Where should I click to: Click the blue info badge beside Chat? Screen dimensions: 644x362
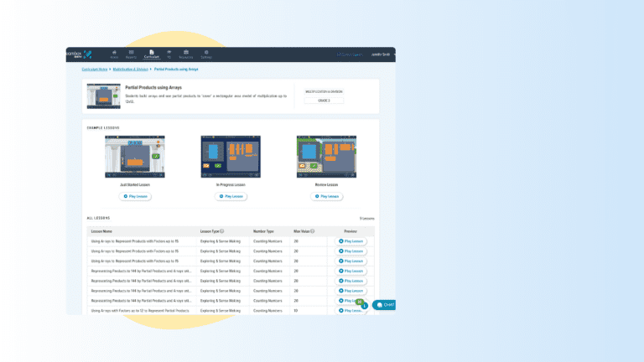(364, 306)
